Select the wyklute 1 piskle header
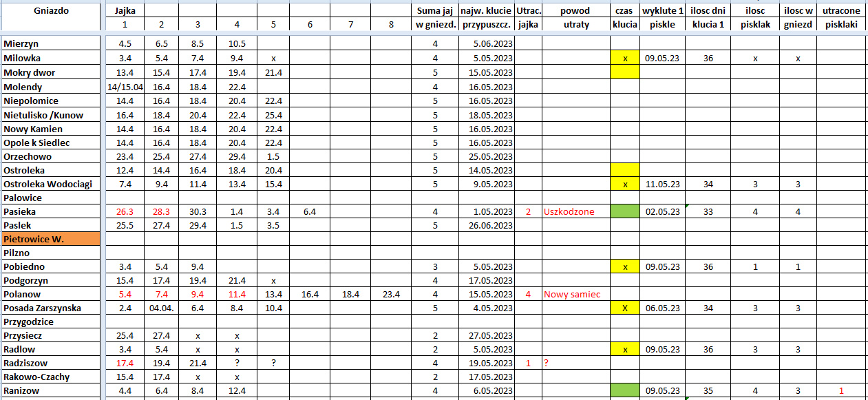The width and height of the screenshot is (868, 400). pos(662,17)
